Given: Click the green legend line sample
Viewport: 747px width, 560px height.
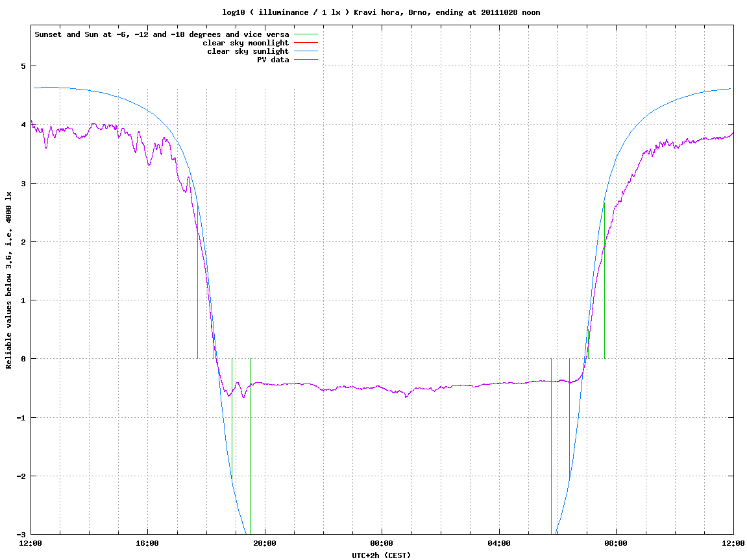Looking at the screenshot, I should [306, 34].
